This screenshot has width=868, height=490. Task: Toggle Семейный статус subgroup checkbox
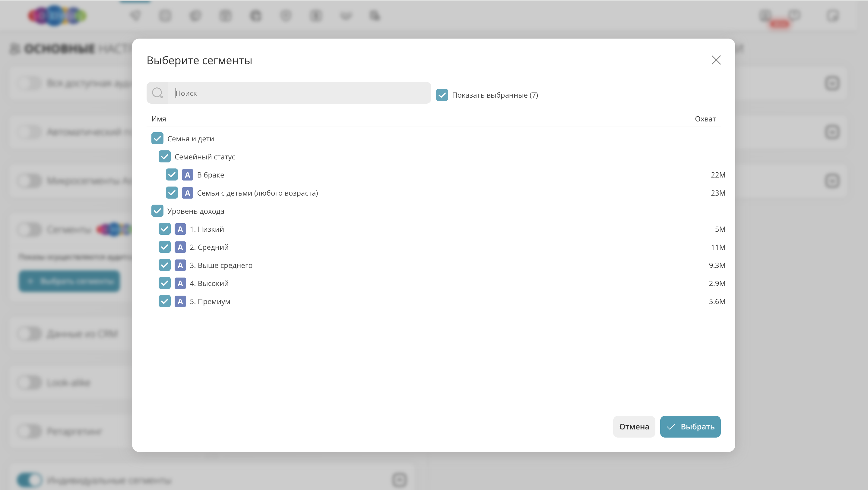click(x=164, y=157)
